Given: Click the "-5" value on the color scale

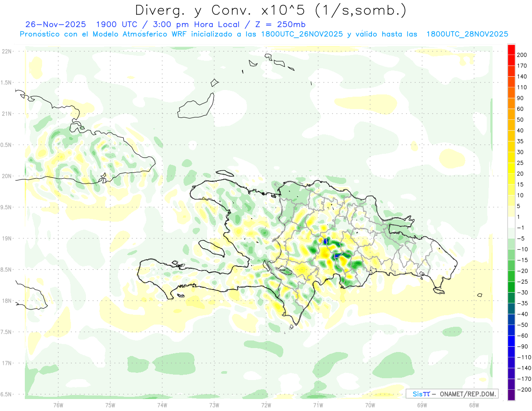Looking at the screenshot, I should [522, 239].
